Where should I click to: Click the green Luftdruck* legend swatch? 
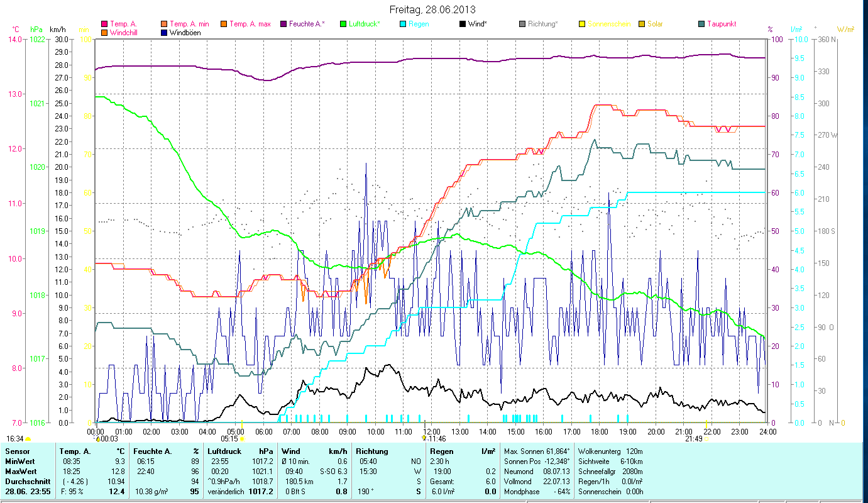pos(343,25)
